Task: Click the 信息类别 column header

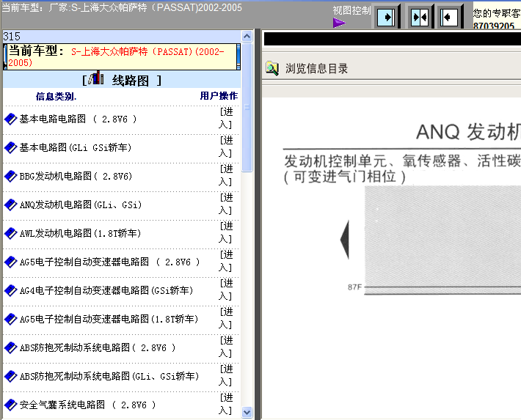Action: [57, 96]
